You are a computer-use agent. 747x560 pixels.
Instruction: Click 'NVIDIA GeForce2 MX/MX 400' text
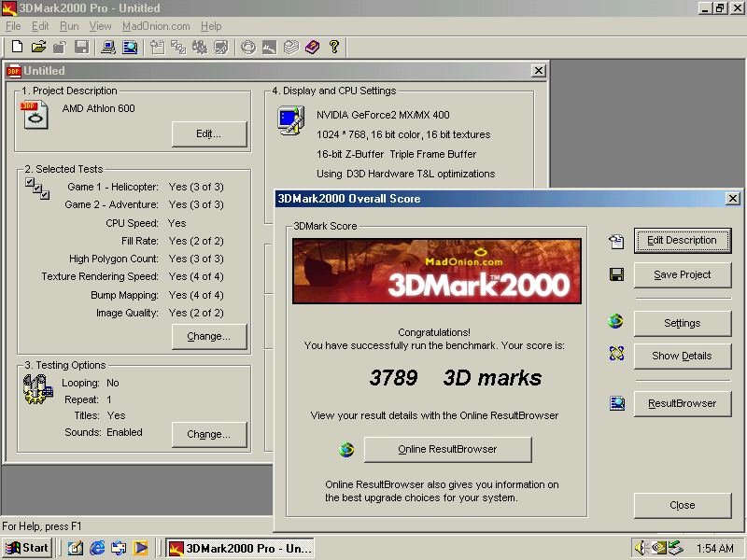383,115
